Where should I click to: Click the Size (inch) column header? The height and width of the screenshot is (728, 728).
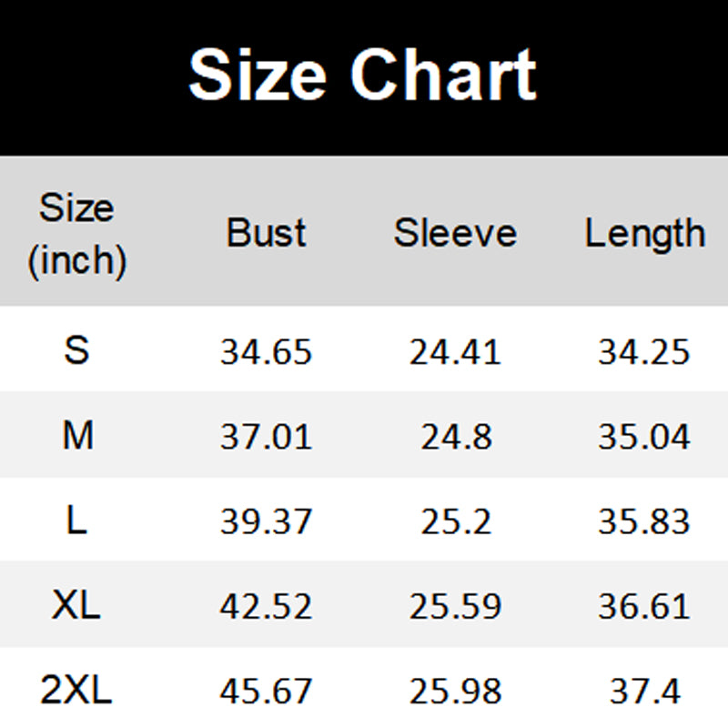coord(76,235)
